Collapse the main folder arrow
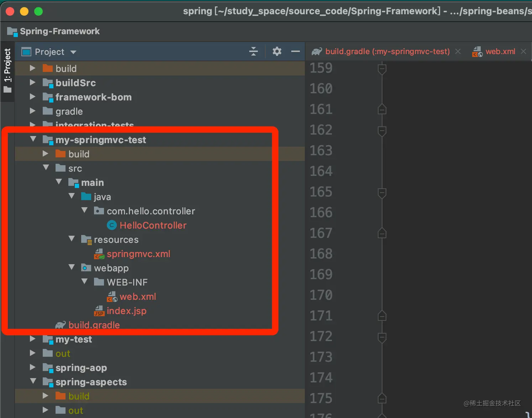Viewport: 532px width, 418px height. pos(59,182)
